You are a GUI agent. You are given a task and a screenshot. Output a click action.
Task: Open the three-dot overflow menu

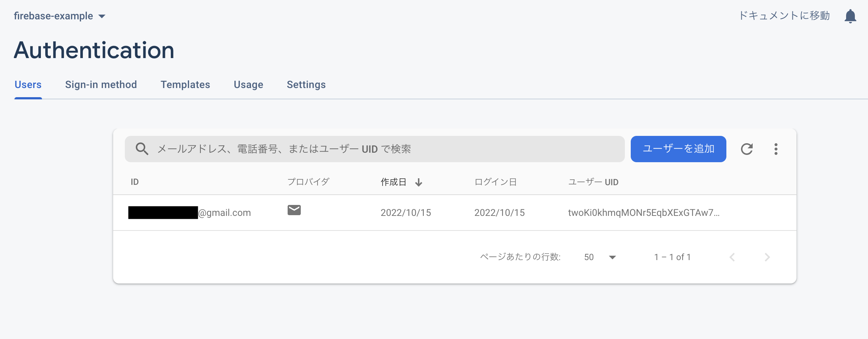click(776, 149)
